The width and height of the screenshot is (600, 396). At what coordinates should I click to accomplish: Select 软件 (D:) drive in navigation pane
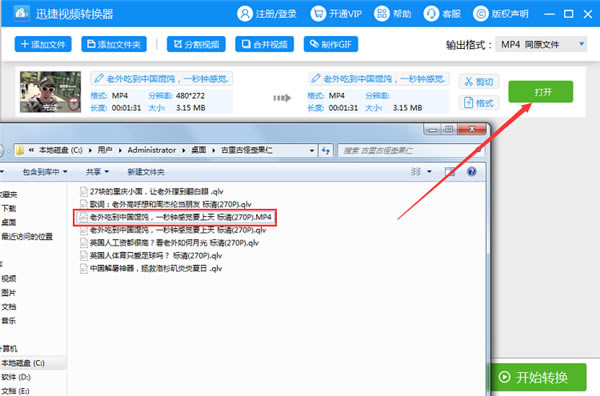(16, 377)
